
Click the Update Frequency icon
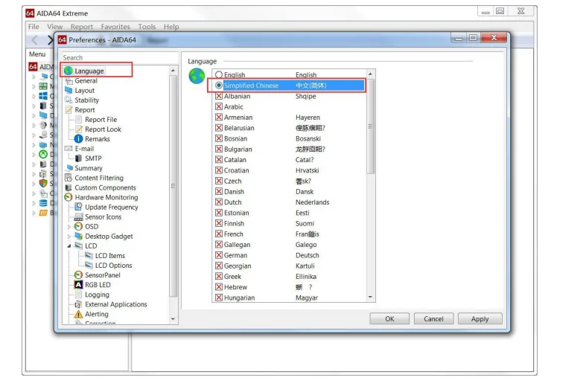tap(78, 207)
